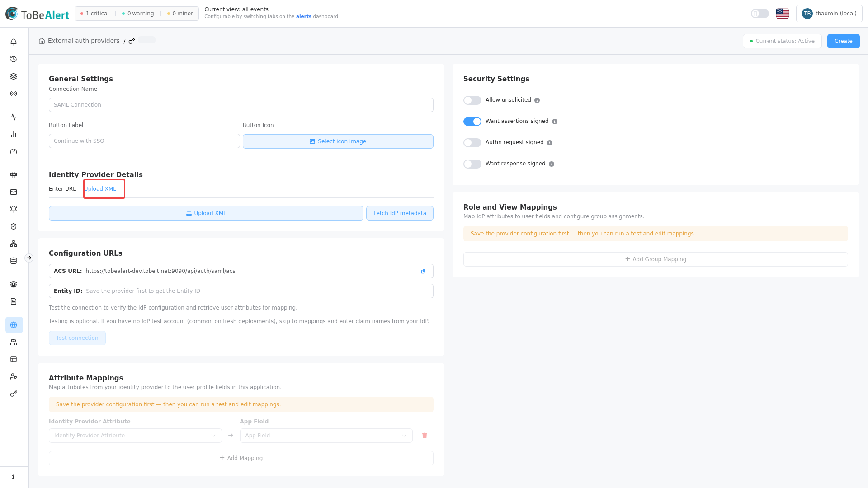The width and height of the screenshot is (868, 488).
Task: Open the users group sidebar icon
Action: pos(14,342)
